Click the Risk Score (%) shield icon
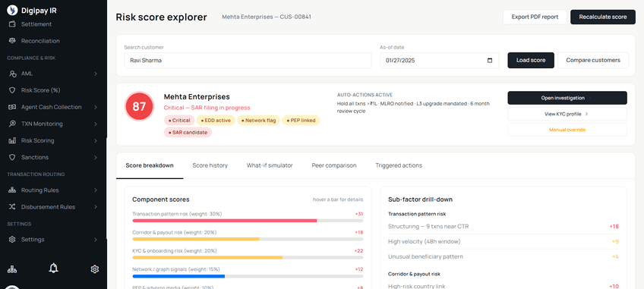This screenshot has width=644, height=289. [x=12, y=90]
